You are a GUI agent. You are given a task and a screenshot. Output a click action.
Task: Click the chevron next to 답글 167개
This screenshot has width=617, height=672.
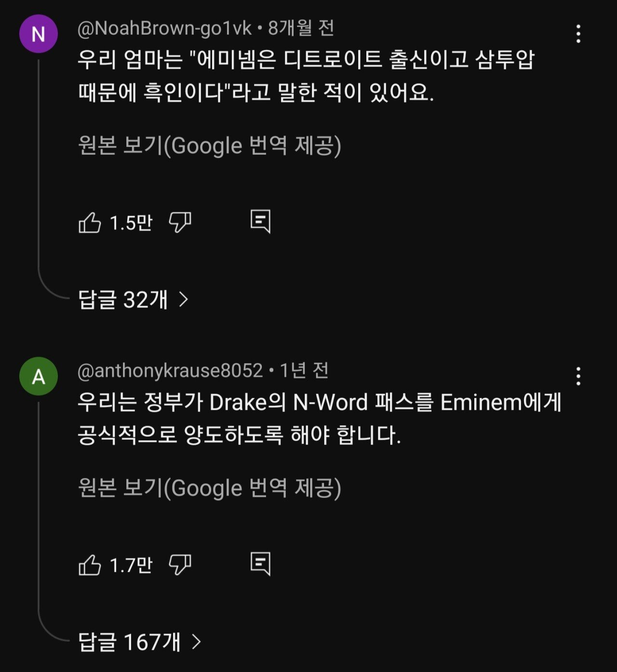click(196, 642)
